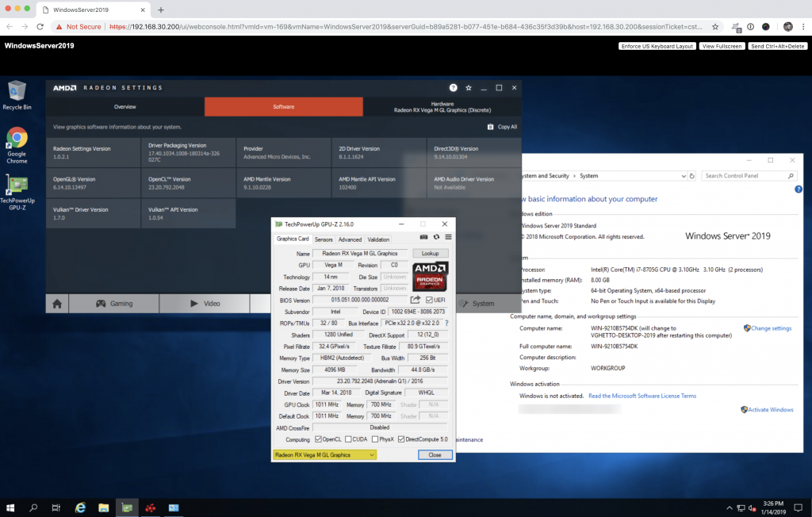Select the Software tab in Radeon Settings
Screen dimensions: 812x517
point(284,107)
